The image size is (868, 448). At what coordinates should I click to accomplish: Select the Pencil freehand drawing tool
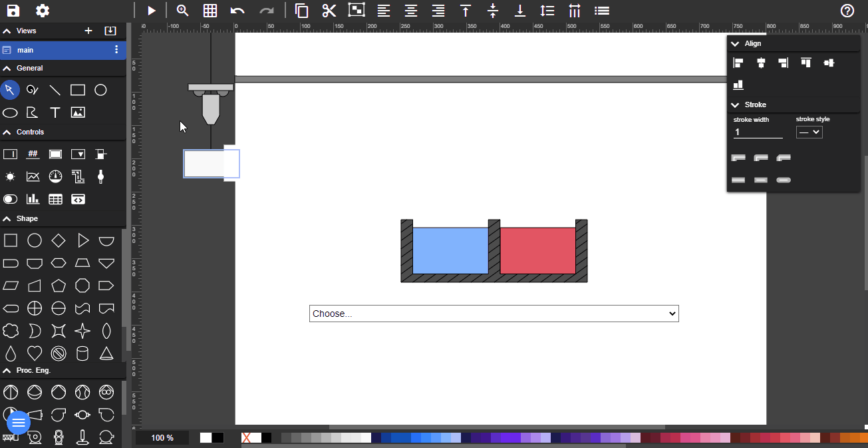coord(32,90)
